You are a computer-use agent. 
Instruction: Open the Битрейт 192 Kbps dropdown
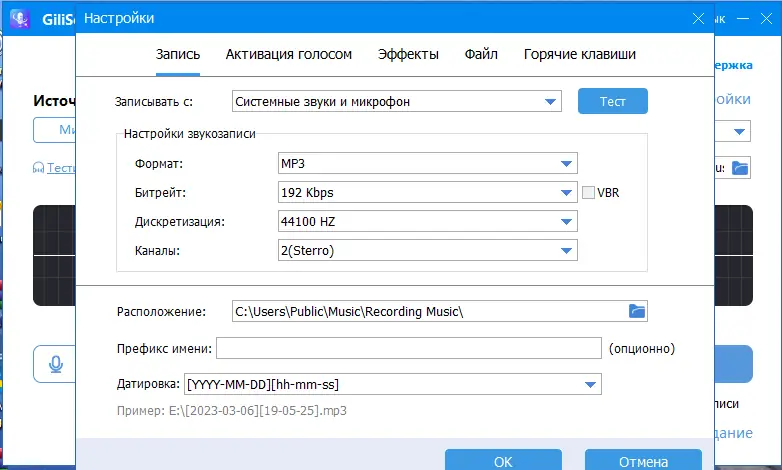click(566, 193)
